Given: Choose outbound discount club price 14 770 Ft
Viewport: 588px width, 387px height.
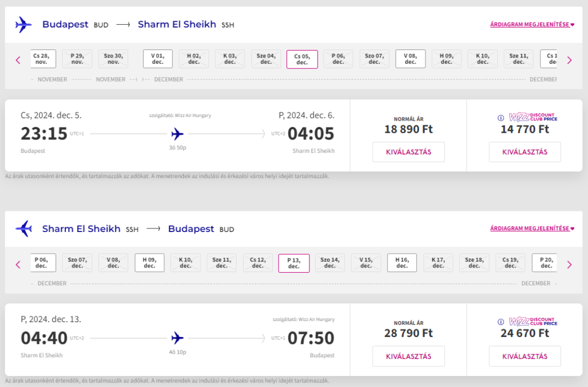Looking at the screenshot, I should tap(524, 152).
